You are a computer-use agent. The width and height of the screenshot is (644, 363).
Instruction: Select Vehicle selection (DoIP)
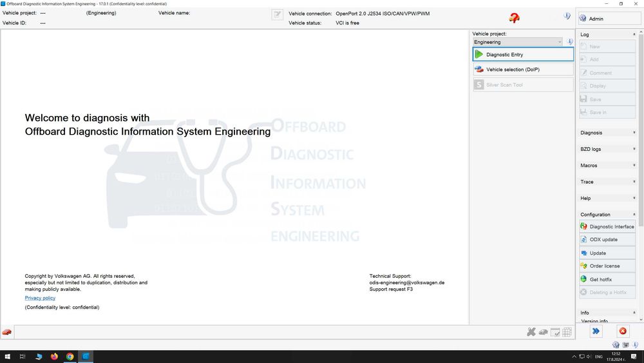coord(523,70)
